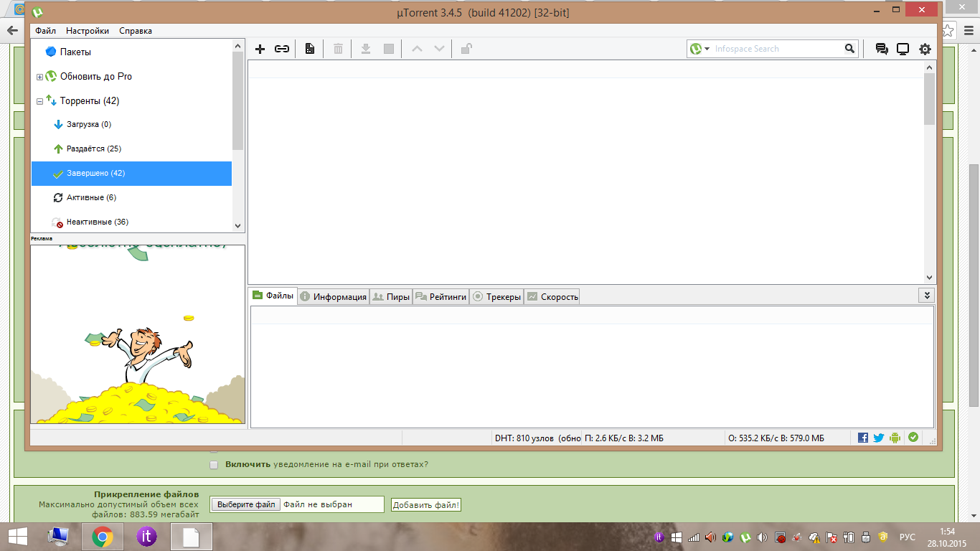Collapse detail pane with double-chevron button

(x=926, y=296)
